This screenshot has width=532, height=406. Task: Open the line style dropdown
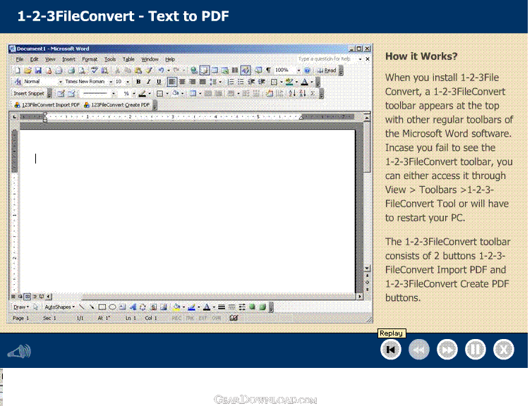tap(114, 94)
